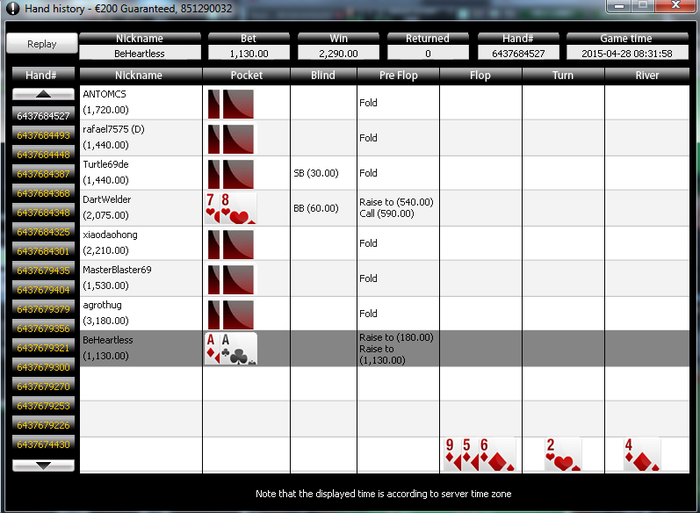Image resolution: width=700 pixels, height=513 pixels.
Task: Click the turn card 2 of hearts
Action: (563, 455)
